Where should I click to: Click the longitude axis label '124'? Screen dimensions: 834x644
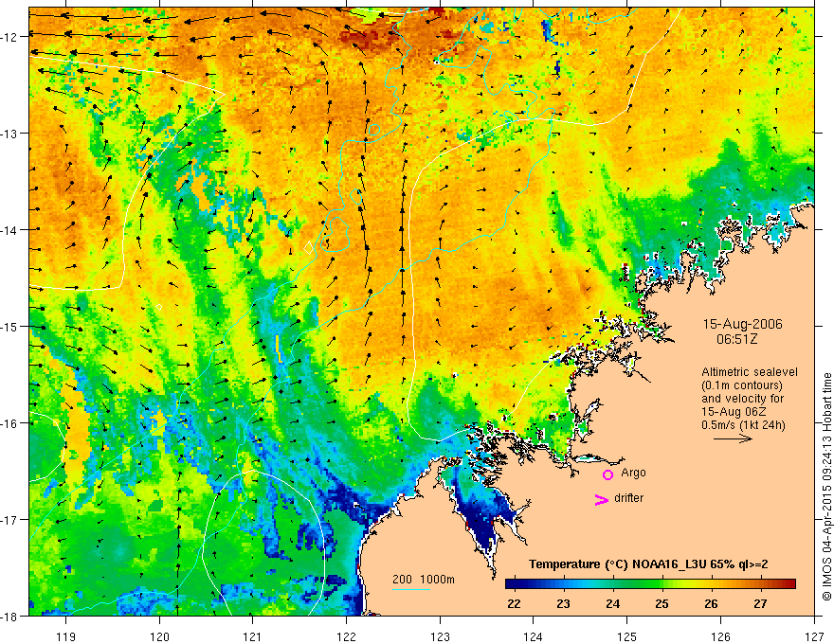[534, 636]
